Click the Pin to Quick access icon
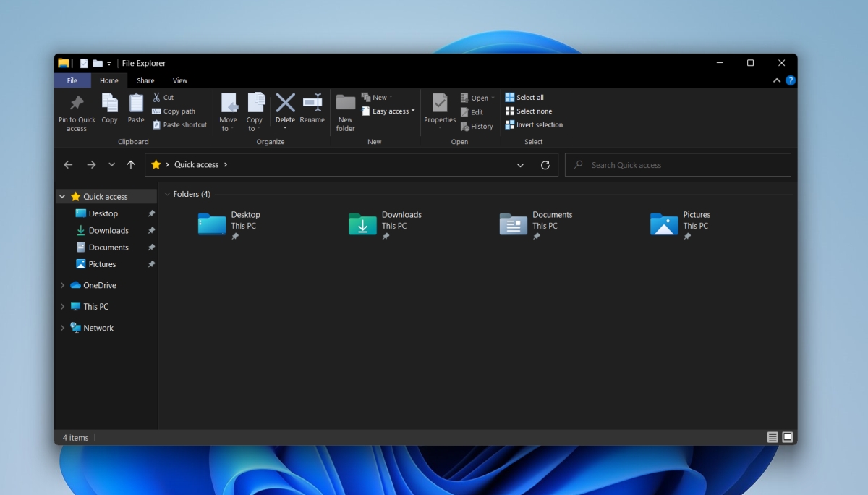The width and height of the screenshot is (868, 495). (77, 103)
